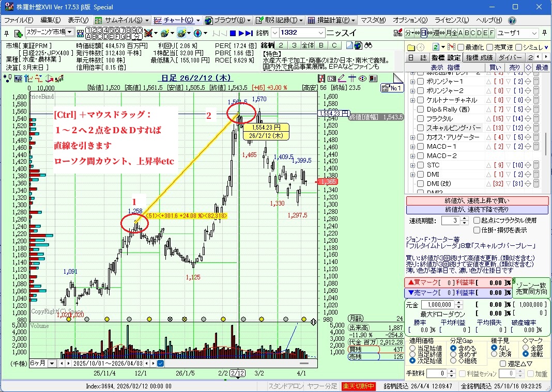Click the pencil drawing tool above the chart
The width and height of the screenshot is (552, 392).
coord(341,79)
